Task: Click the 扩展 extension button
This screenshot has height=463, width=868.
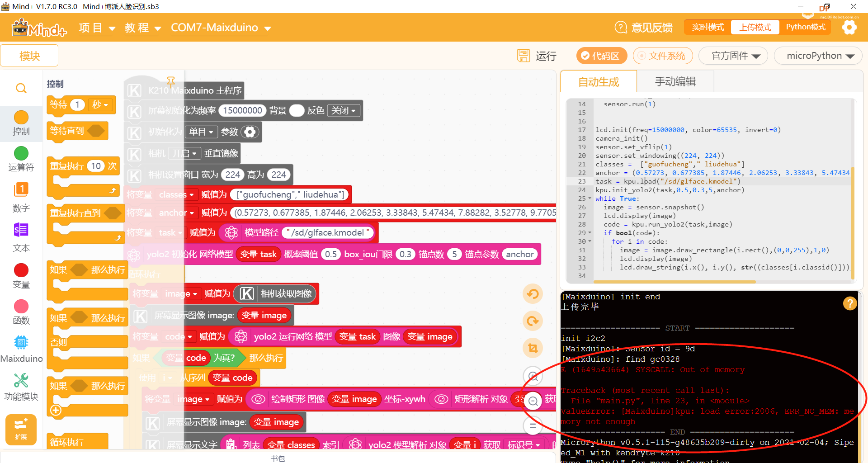Action: pyautogui.click(x=21, y=430)
